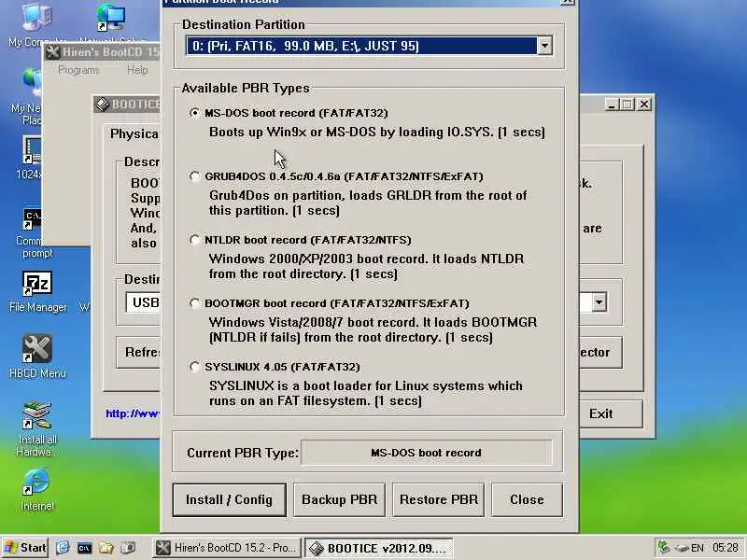Open folder quick launch icon
747x560 pixels.
[106, 548]
